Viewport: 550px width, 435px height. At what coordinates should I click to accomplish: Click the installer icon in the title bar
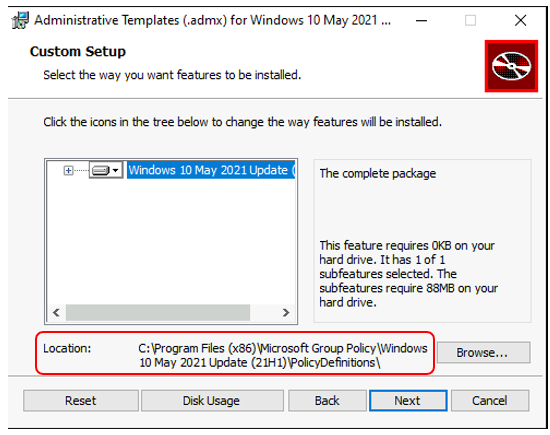click(20, 20)
